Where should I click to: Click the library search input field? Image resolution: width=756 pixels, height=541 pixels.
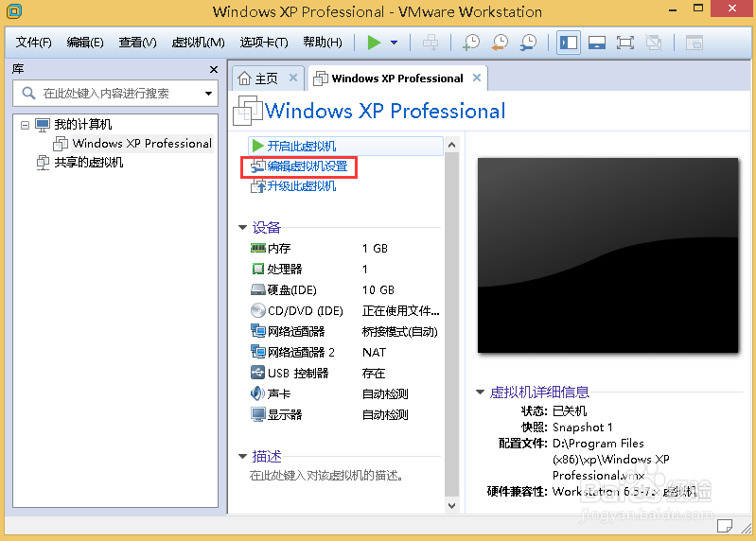pos(115,93)
